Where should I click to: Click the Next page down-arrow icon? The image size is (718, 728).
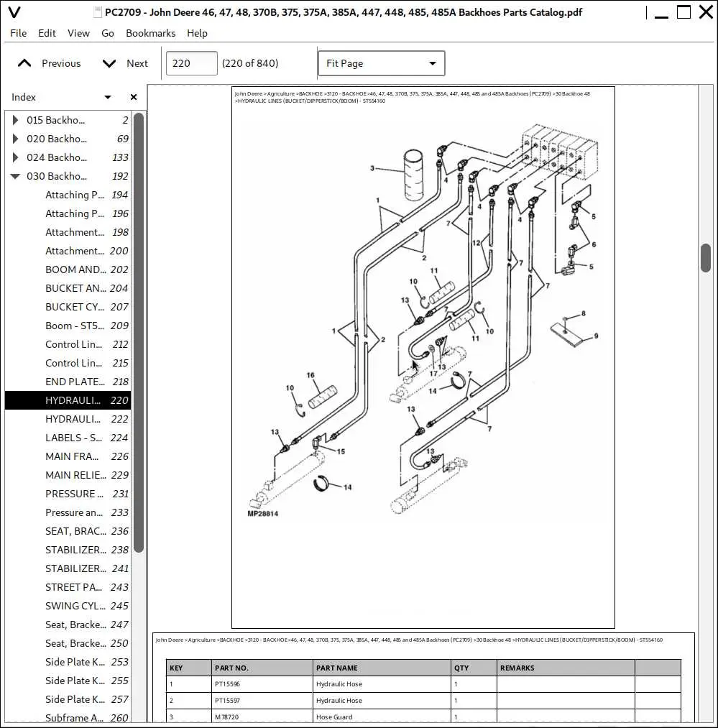[x=109, y=64]
